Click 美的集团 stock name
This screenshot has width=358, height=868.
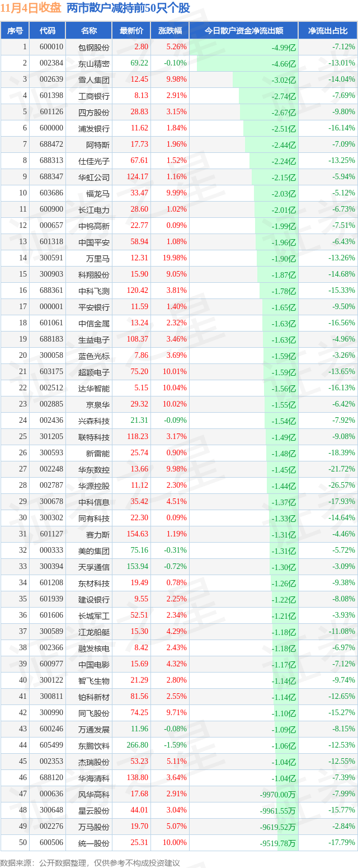point(95,551)
